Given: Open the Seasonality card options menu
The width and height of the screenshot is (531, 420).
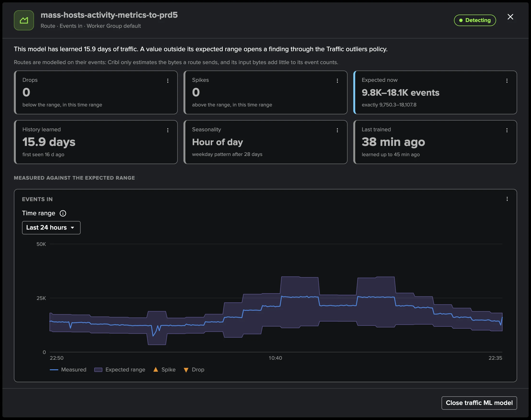Looking at the screenshot, I should [x=337, y=130].
